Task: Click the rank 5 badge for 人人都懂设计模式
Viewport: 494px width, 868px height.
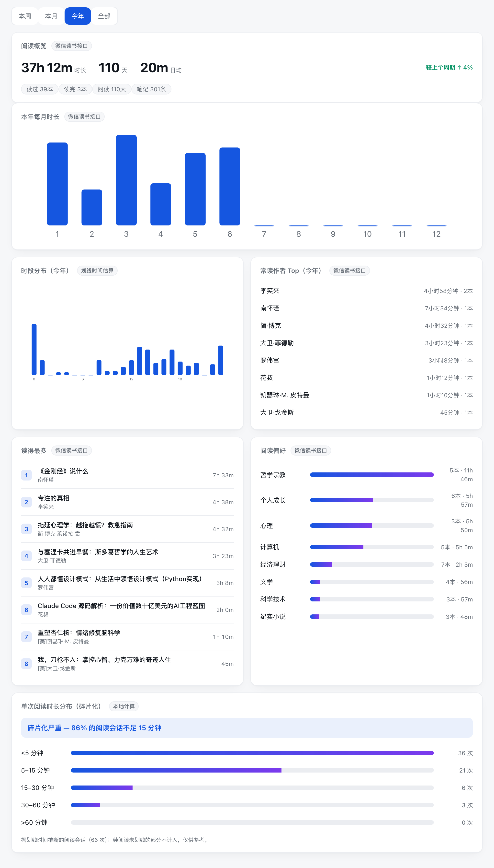Action: point(26,583)
